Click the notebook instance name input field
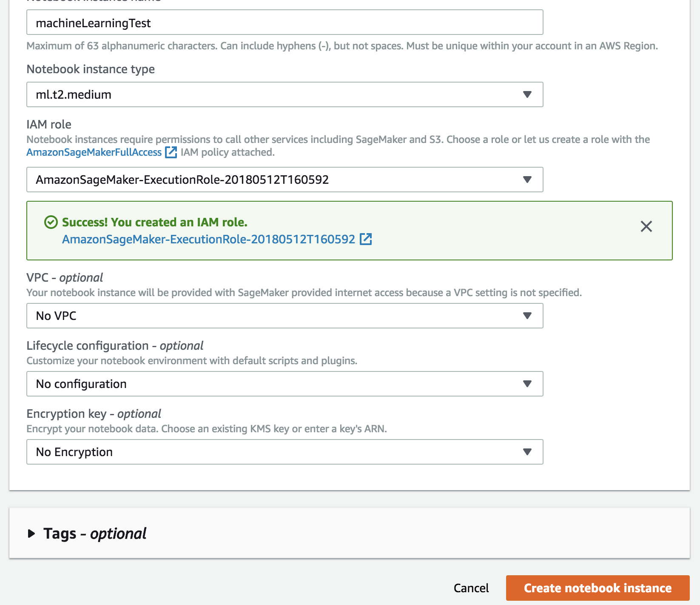This screenshot has width=700, height=605. coord(284,23)
